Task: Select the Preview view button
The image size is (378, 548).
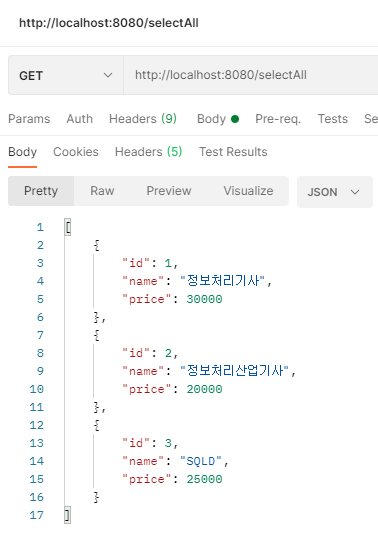Action: [x=169, y=191]
